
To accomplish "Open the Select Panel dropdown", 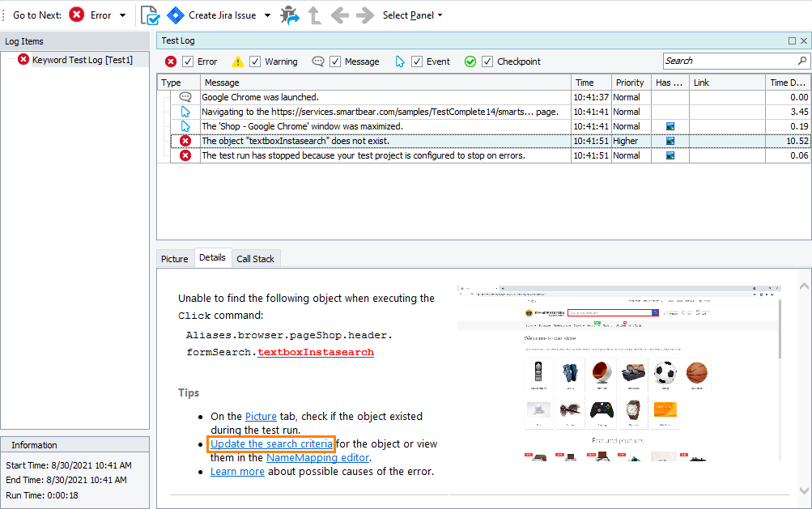I will coord(412,15).
